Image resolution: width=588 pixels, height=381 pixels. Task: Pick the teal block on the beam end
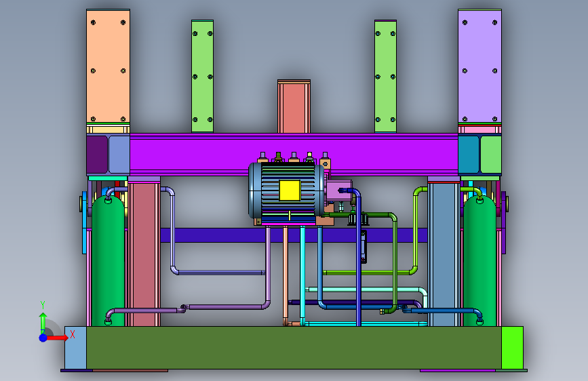[469, 155]
